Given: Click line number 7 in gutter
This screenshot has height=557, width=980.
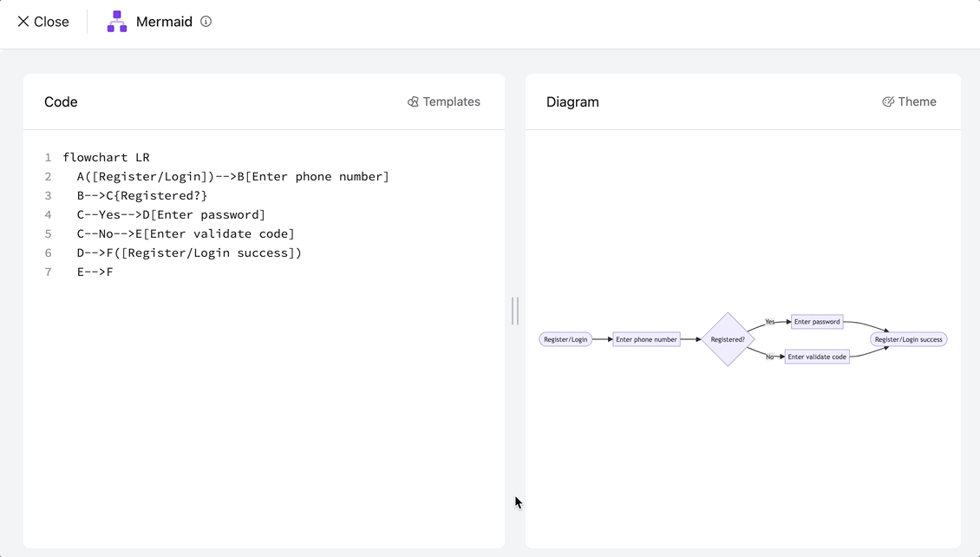Looking at the screenshot, I should pyautogui.click(x=49, y=272).
